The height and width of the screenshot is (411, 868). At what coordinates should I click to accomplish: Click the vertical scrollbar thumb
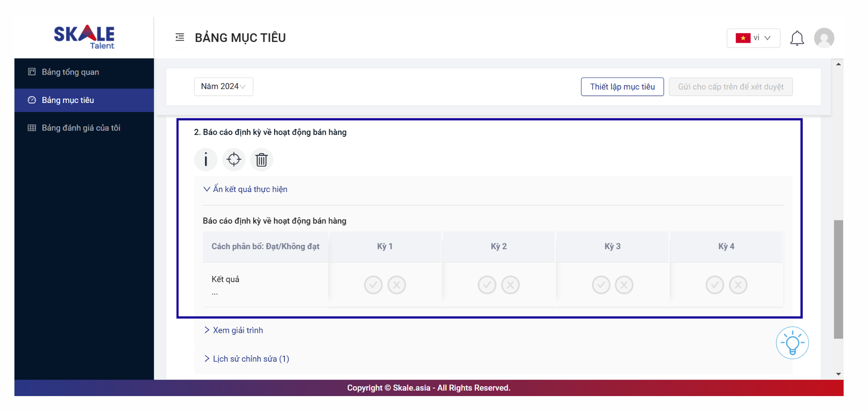pos(838,279)
